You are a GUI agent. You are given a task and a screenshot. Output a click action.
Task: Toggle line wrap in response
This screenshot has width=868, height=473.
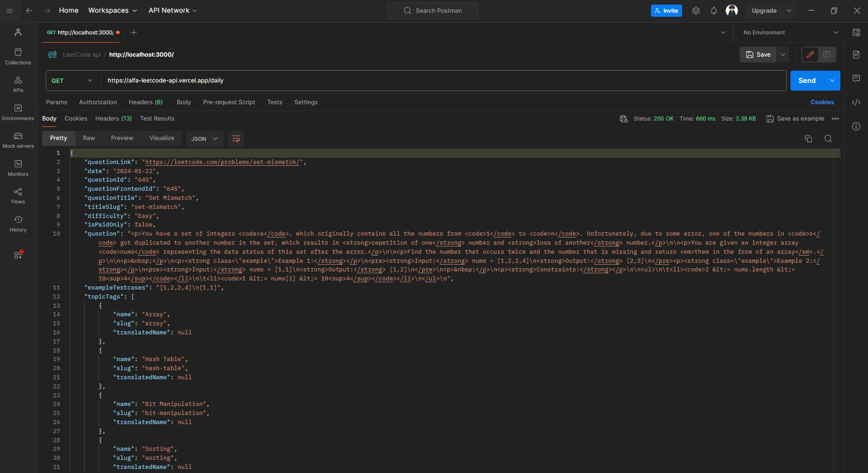pos(236,139)
